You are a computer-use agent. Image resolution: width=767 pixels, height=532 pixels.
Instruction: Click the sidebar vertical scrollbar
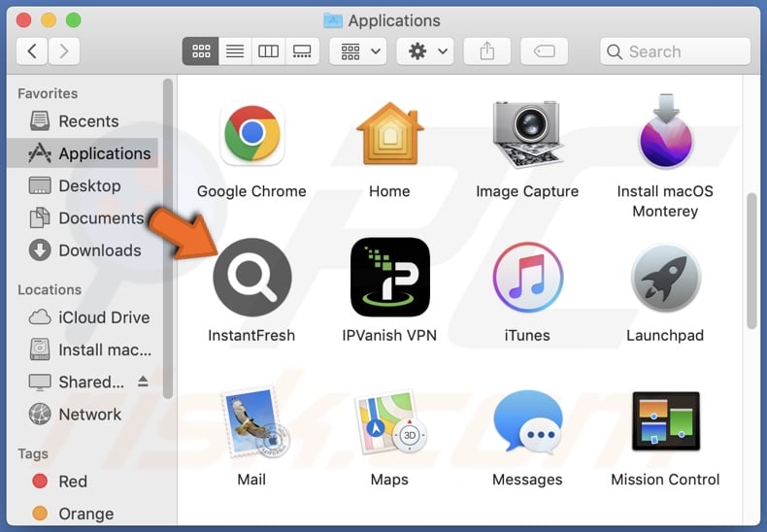point(168,239)
